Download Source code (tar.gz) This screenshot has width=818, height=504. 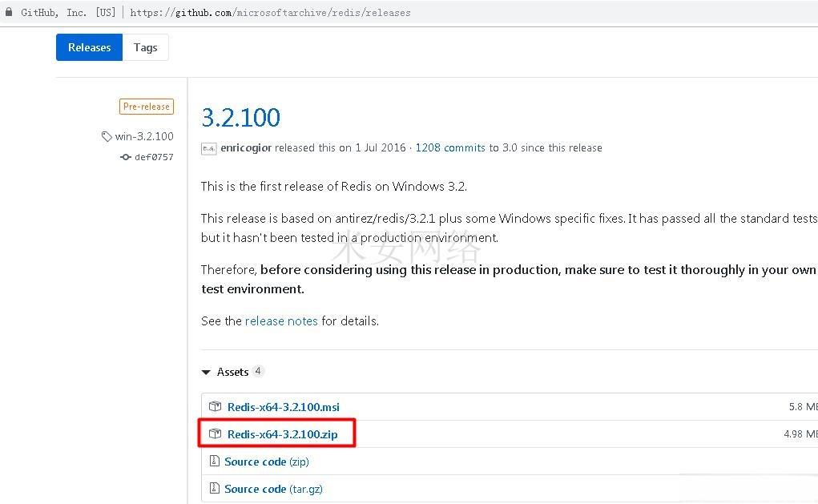pyautogui.click(x=273, y=489)
